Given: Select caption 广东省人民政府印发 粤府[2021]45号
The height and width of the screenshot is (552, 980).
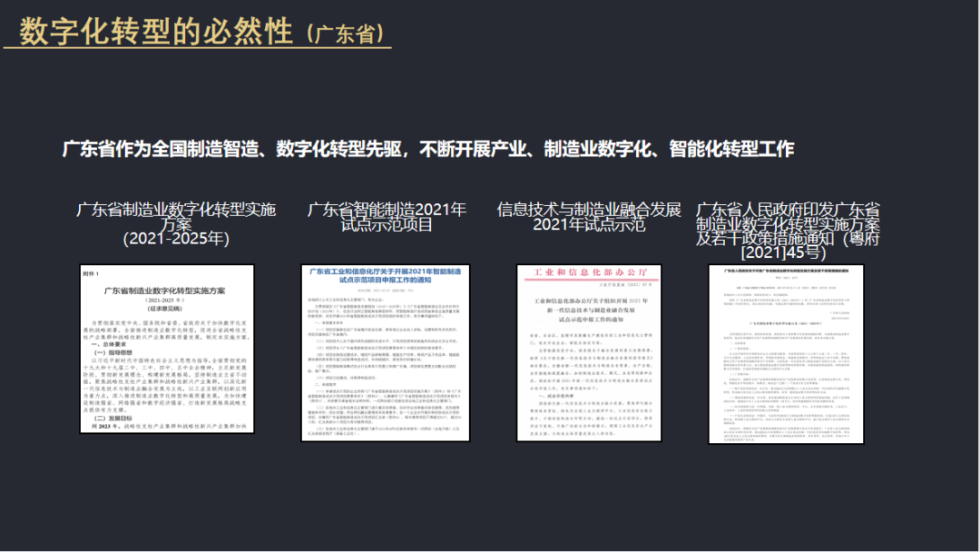Looking at the screenshot, I should click(x=788, y=231).
